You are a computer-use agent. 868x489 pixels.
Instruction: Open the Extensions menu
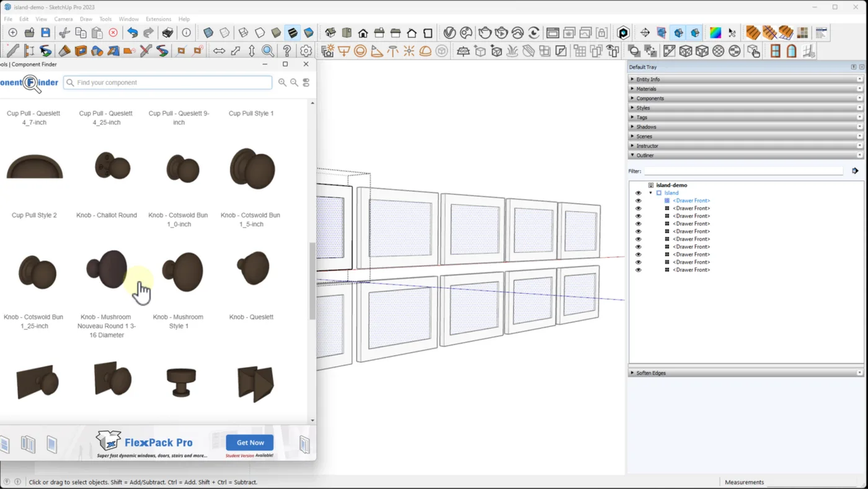158,19
